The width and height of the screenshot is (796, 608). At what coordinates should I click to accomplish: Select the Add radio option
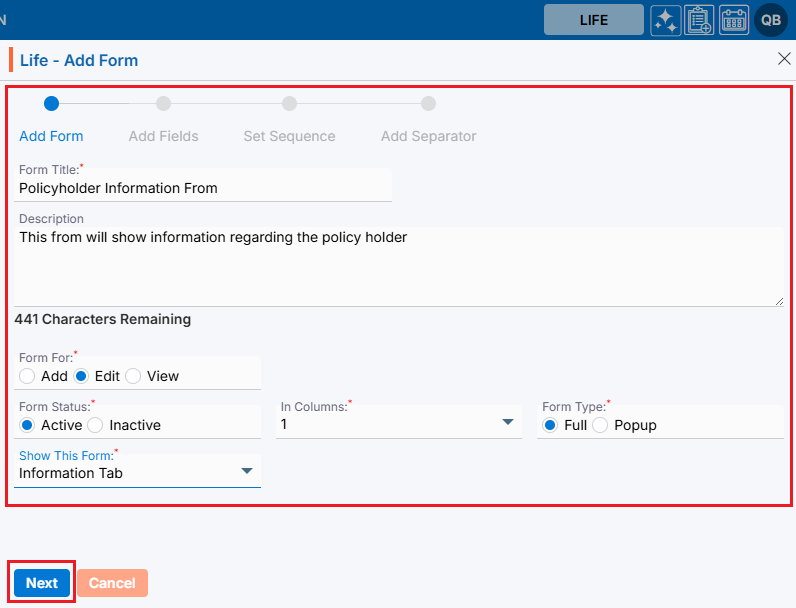(x=27, y=376)
